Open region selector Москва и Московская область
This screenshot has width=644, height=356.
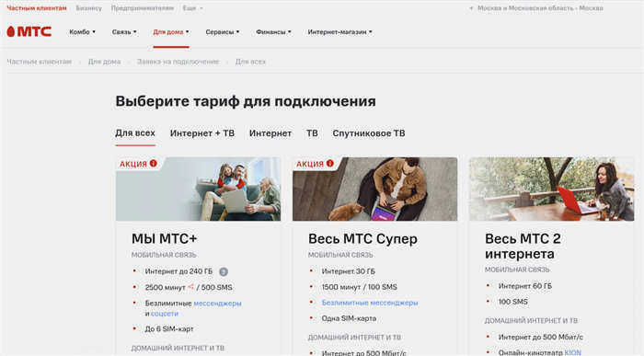coord(540,8)
